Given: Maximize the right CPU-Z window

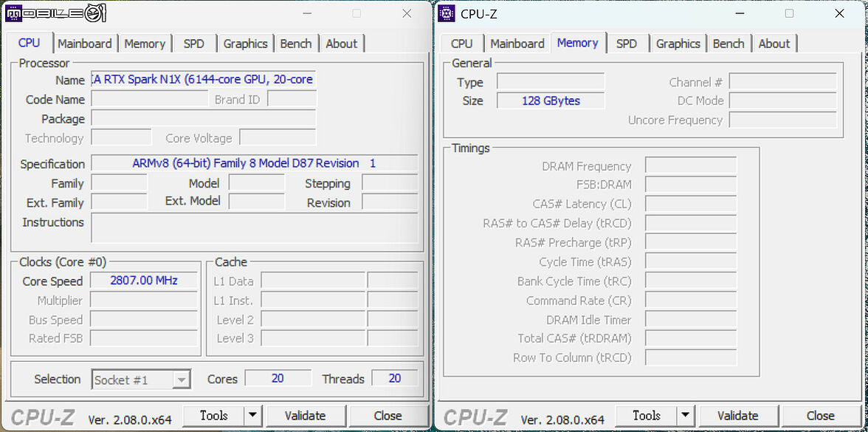Looking at the screenshot, I should point(790,14).
